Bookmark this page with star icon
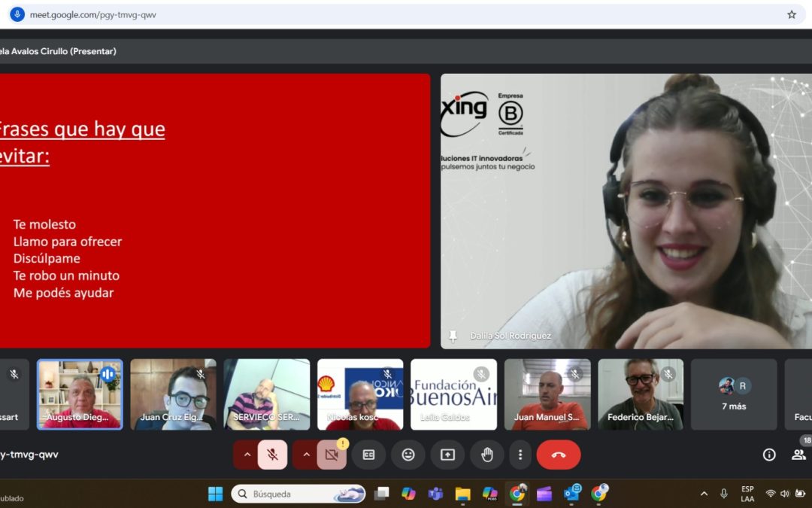Viewport: 812px width, 508px height. (x=792, y=14)
